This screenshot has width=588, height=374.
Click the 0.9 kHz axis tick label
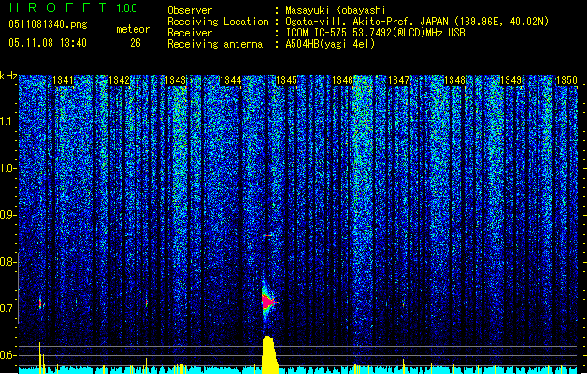(7, 215)
